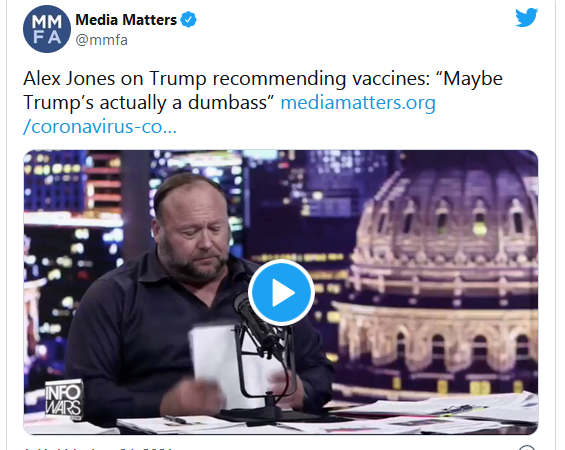The height and width of the screenshot is (450, 565).
Task: Open the @mmfa handle link
Action: 101,40
